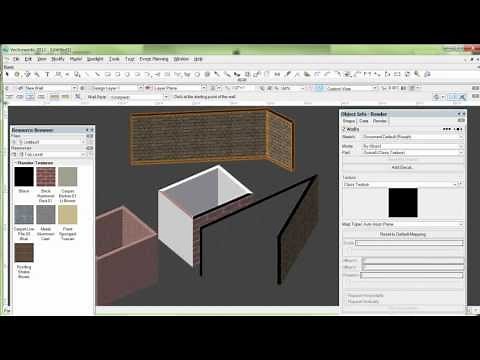480x360 pixels.
Task: Open the Class Texture dropdown
Action: tap(400, 184)
